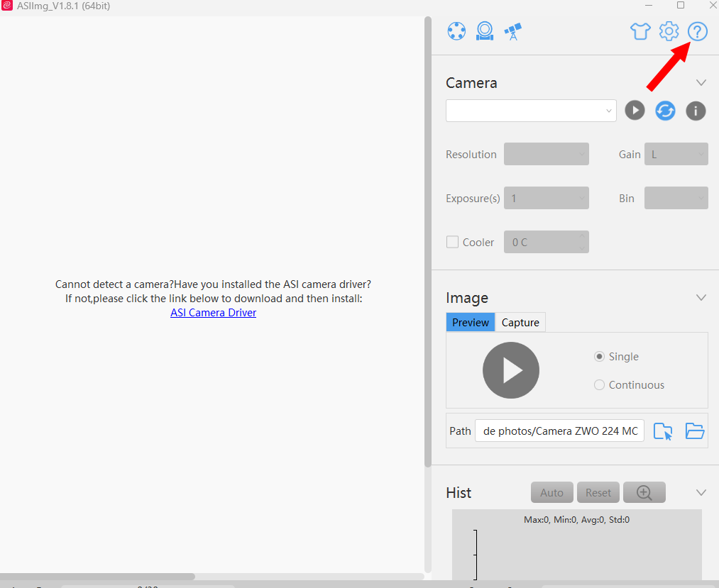Open the focuser control icon
The image size is (719, 588).
[x=485, y=31]
